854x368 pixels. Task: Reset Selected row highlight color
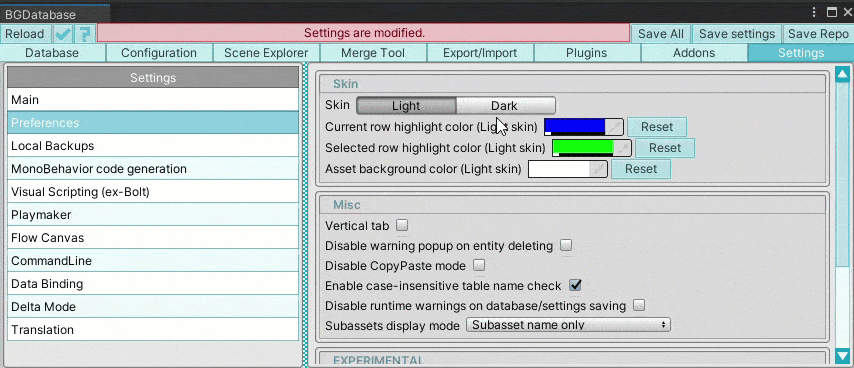coord(665,148)
